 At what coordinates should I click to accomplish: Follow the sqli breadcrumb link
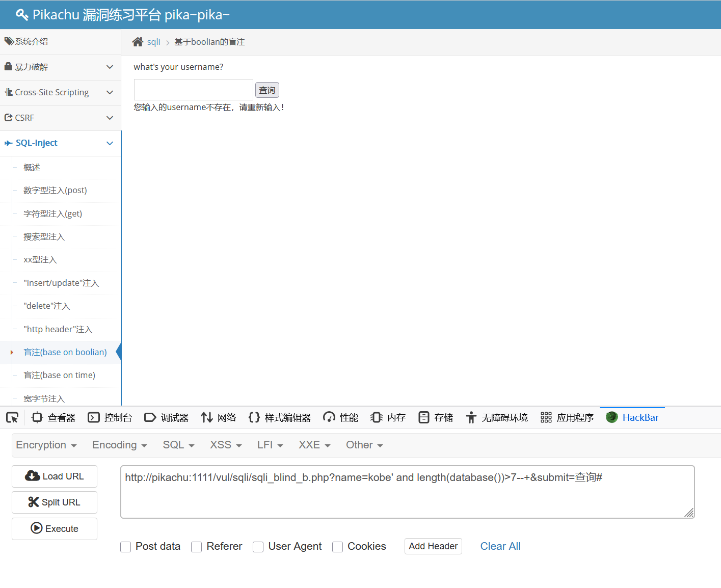tap(153, 42)
